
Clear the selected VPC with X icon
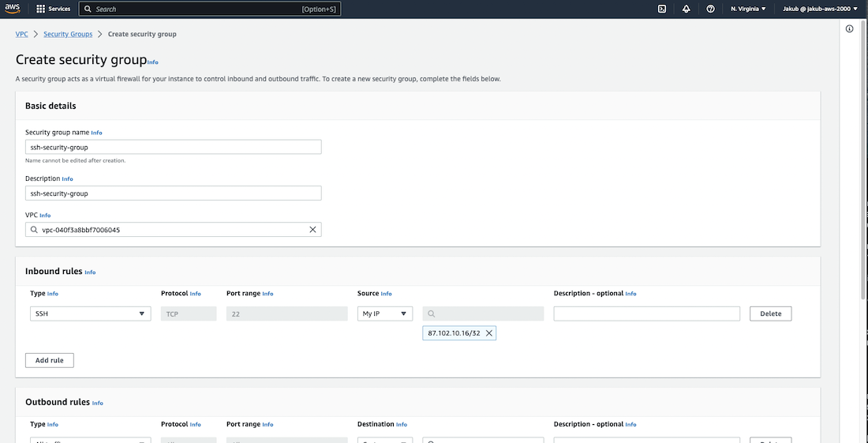312,230
